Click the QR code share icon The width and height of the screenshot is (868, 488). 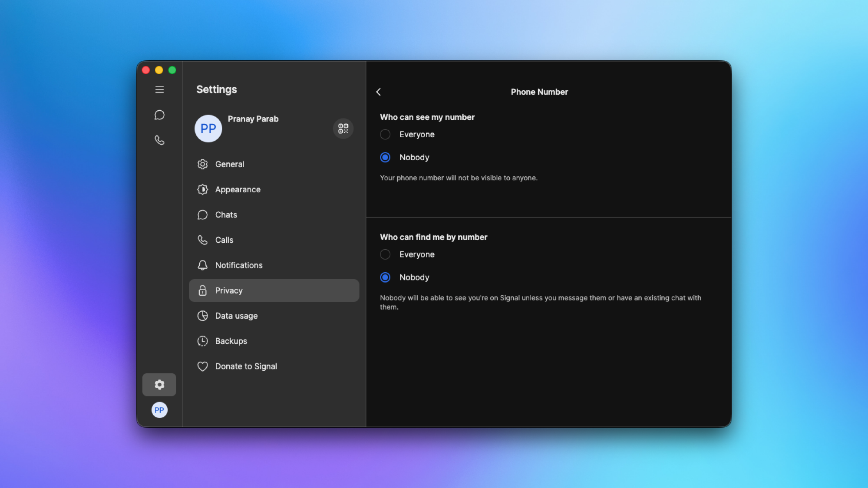(x=343, y=129)
